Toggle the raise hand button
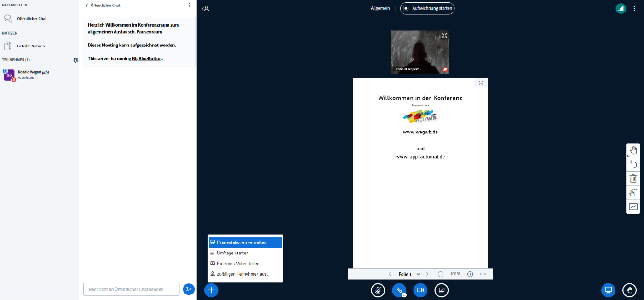644x300 pixels. (629, 290)
